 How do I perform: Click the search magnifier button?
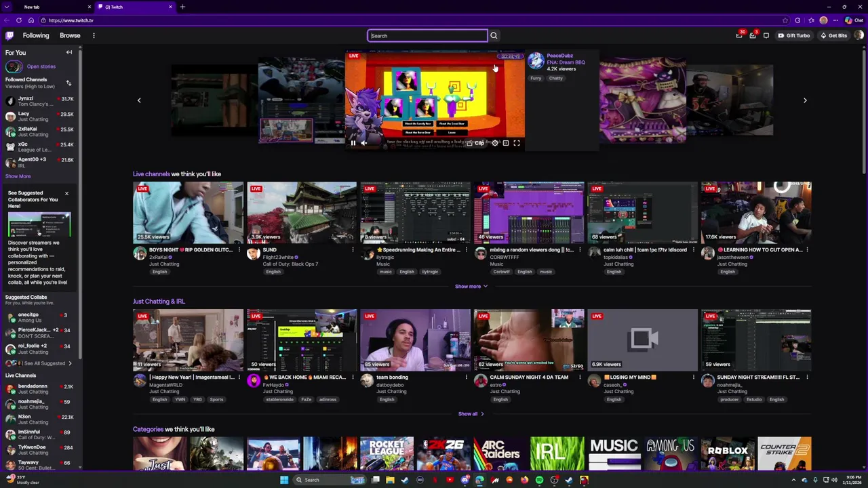pyautogui.click(x=494, y=36)
